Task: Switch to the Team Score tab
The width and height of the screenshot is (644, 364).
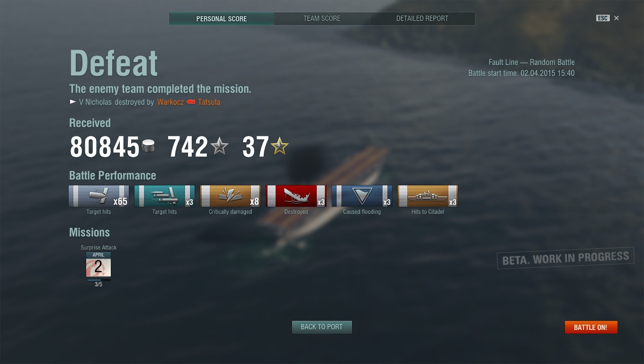Action: (322, 18)
